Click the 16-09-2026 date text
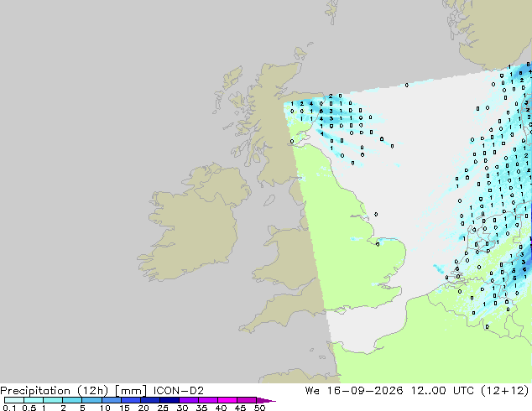Image resolution: width=532 pixels, height=411 pixels. [365, 391]
